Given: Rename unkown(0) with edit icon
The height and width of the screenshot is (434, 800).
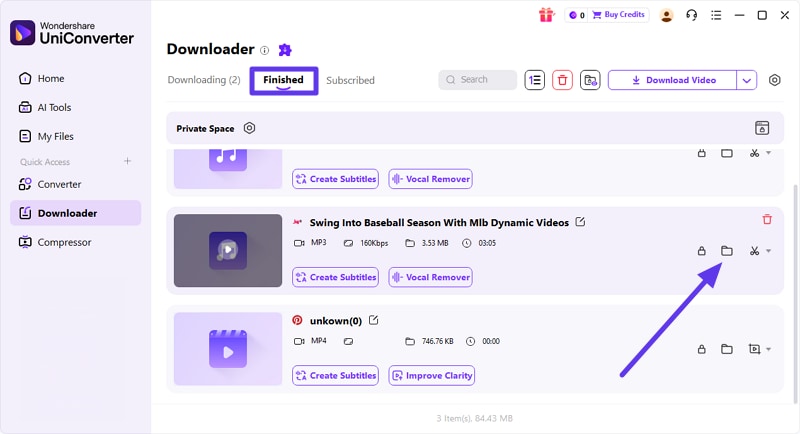Looking at the screenshot, I should point(373,320).
